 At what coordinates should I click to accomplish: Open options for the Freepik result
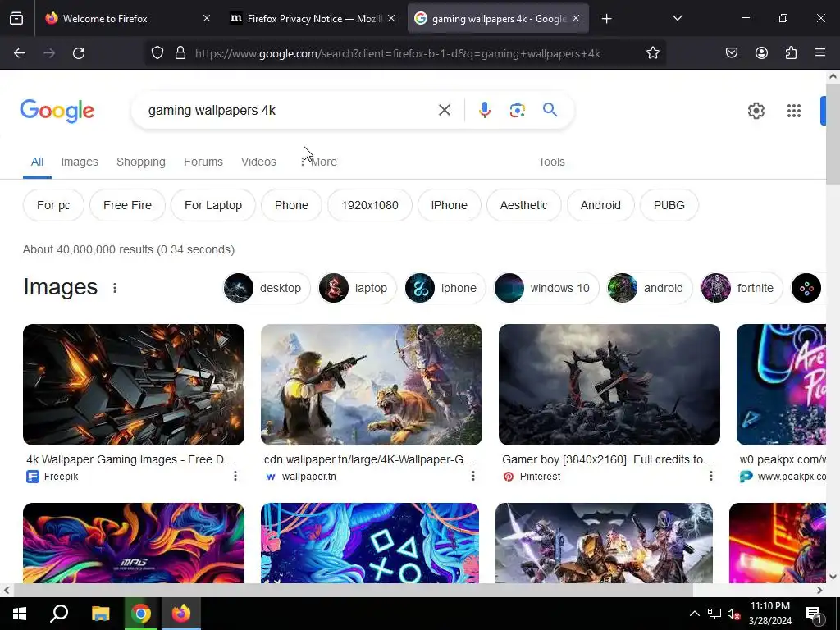click(x=235, y=476)
